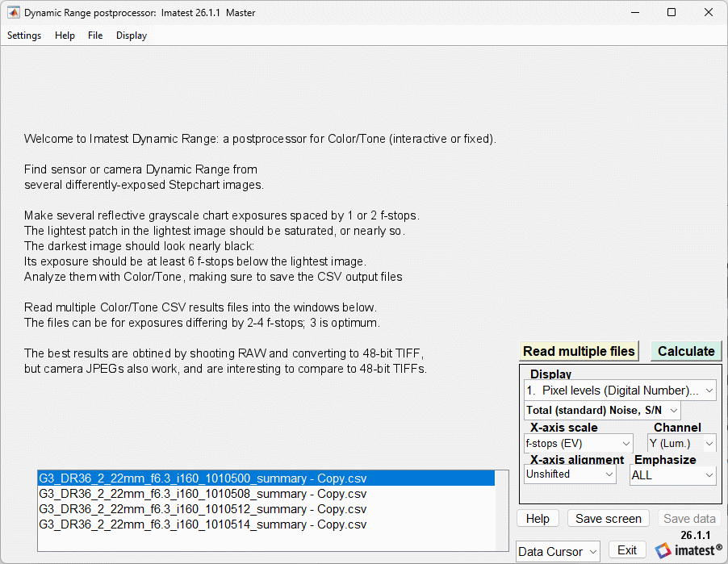This screenshot has height=564, width=728.
Task: Open the File menu
Action: (95, 36)
